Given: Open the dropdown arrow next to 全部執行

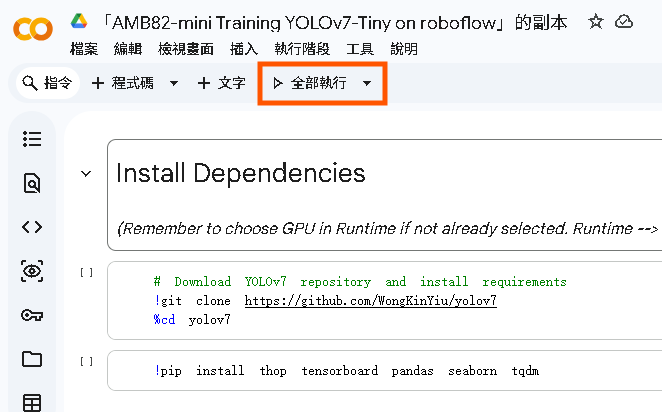Looking at the screenshot, I should tap(367, 83).
